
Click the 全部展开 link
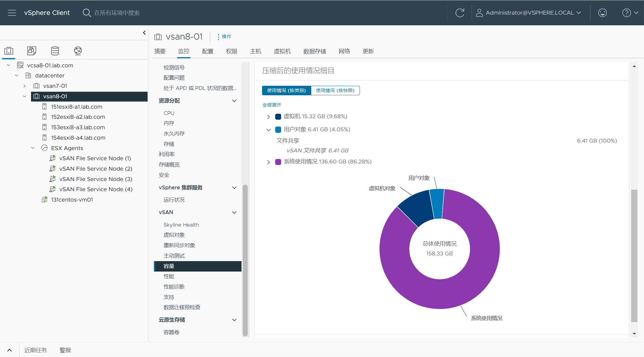(x=272, y=105)
